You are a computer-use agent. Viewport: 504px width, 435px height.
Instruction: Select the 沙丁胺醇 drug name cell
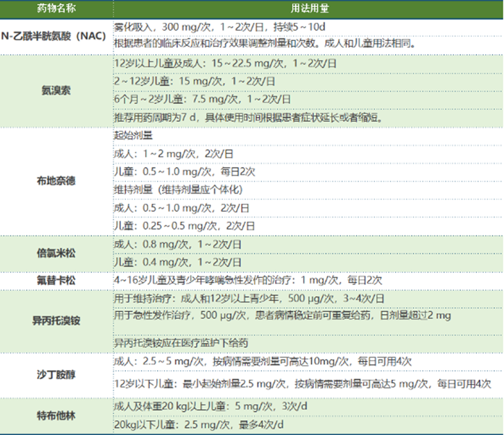(55, 374)
